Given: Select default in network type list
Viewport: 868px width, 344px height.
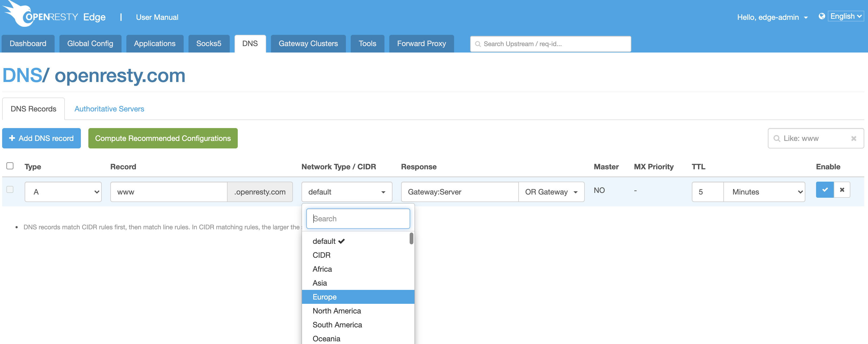Looking at the screenshot, I should (x=358, y=241).
